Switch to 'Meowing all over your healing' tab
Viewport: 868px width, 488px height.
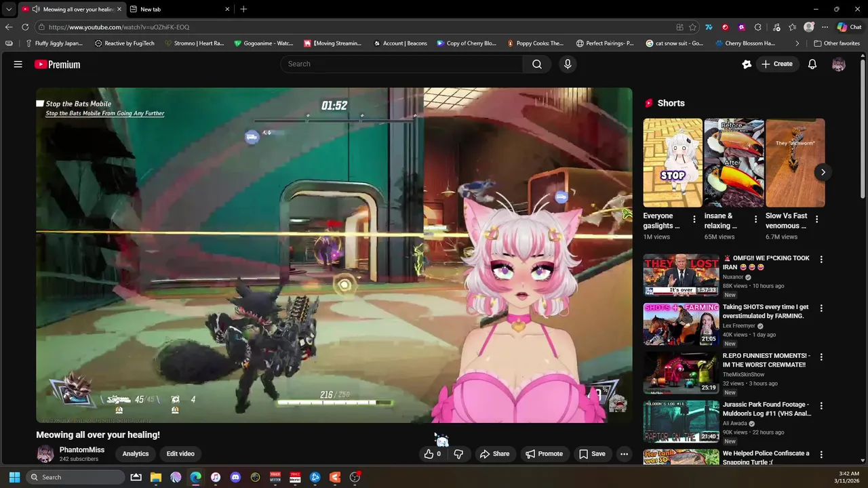(x=72, y=9)
